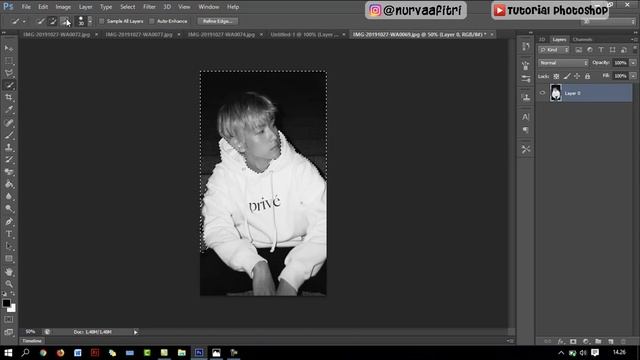The height and width of the screenshot is (360, 640).
Task: Open the status bar info arrow
Action: point(136,332)
